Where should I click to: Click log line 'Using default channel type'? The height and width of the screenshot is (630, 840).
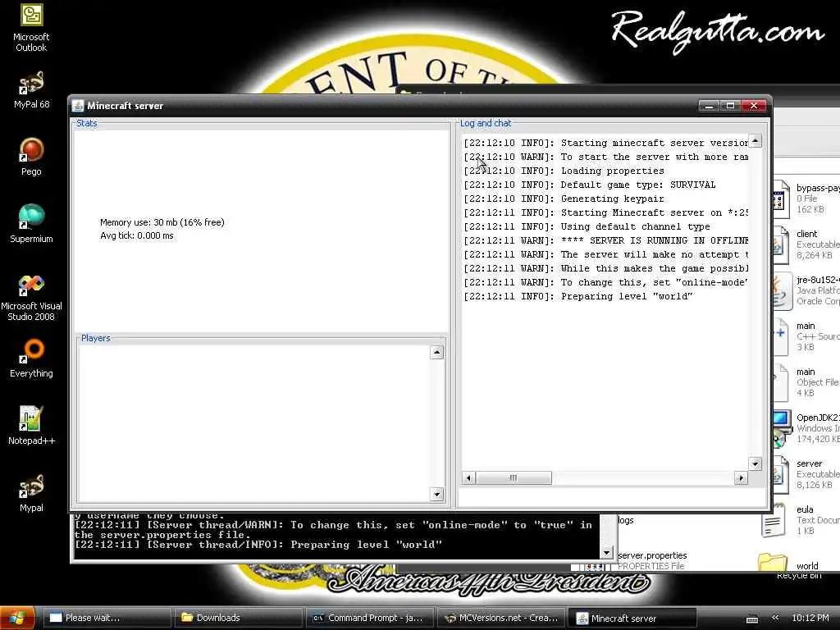(587, 226)
